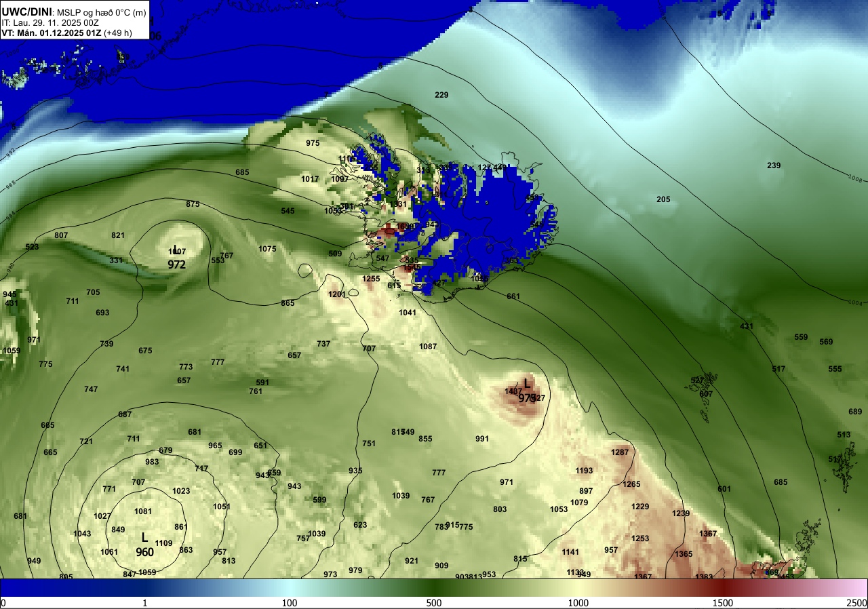Click the height value '229'
868x609 pixels.
click(x=441, y=95)
